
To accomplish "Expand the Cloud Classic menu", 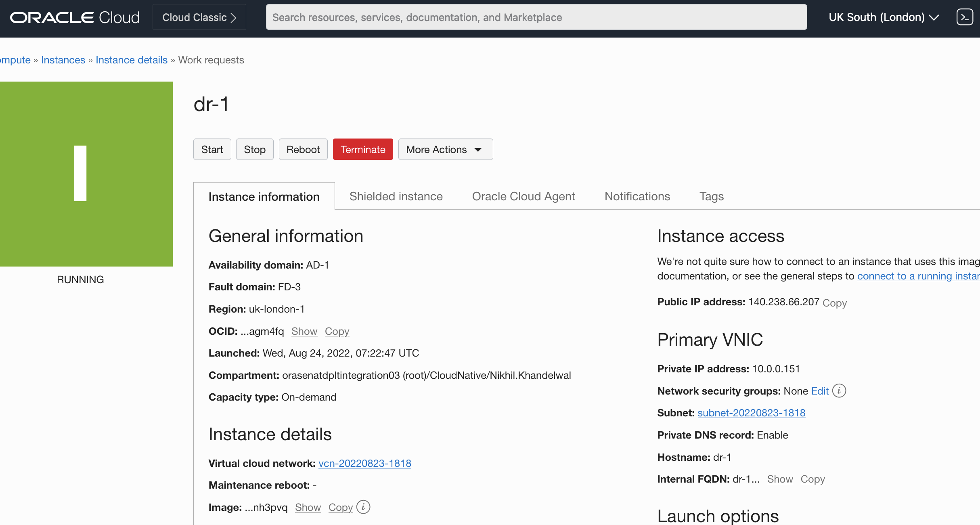I will coord(199,17).
